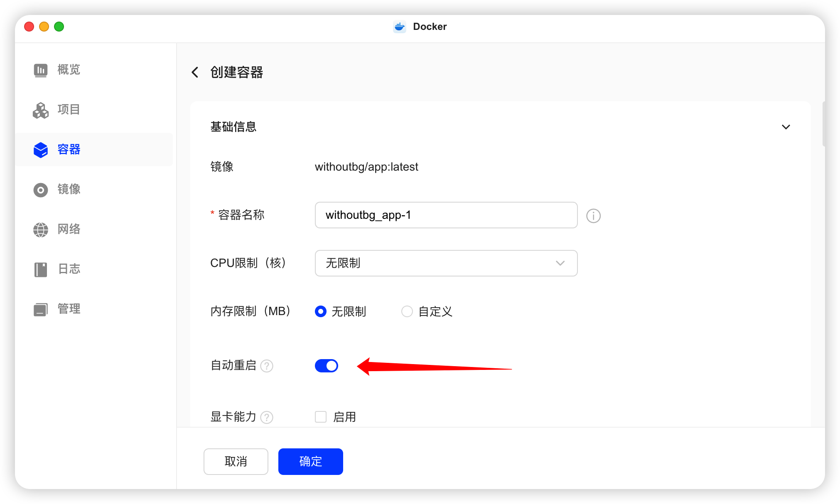This screenshot has height=504, width=840.
Task: Click the 概览 overview sidebar icon
Action: 41,70
